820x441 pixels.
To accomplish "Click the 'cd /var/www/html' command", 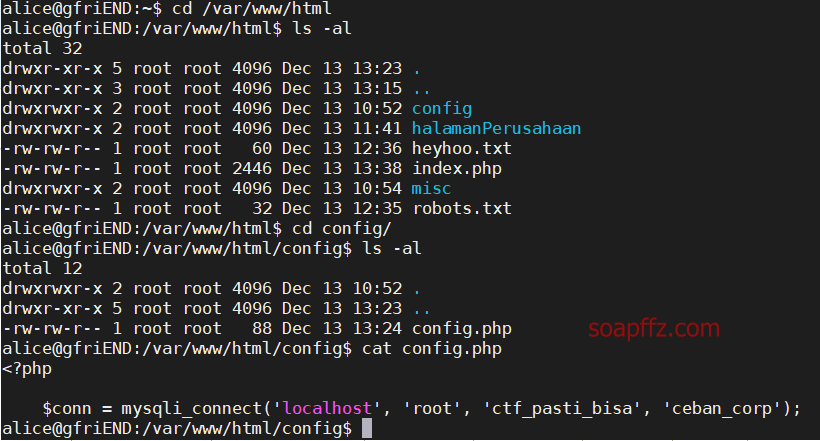I will pos(252,8).
